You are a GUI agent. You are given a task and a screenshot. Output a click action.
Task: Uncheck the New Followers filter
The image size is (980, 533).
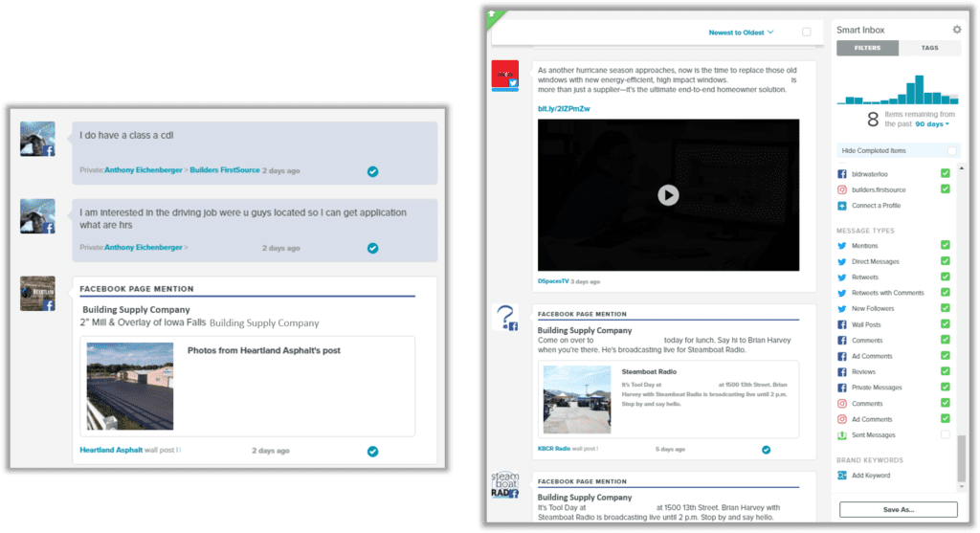[945, 307]
